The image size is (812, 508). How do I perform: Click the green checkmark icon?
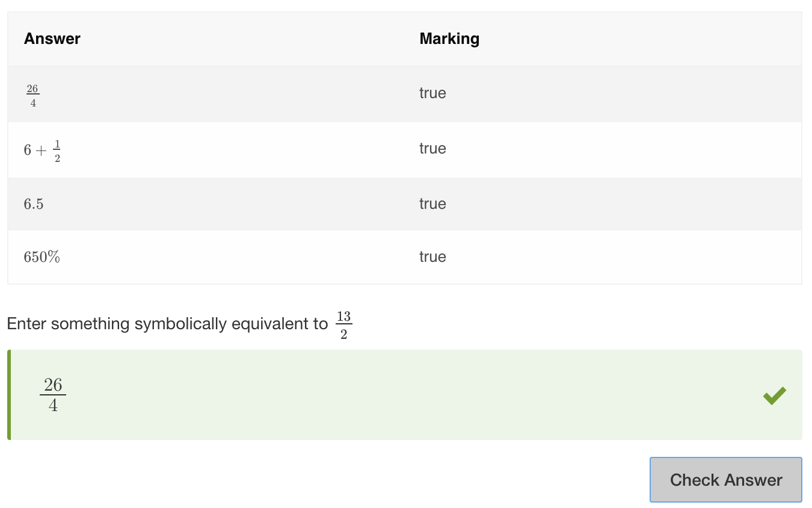point(774,395)
